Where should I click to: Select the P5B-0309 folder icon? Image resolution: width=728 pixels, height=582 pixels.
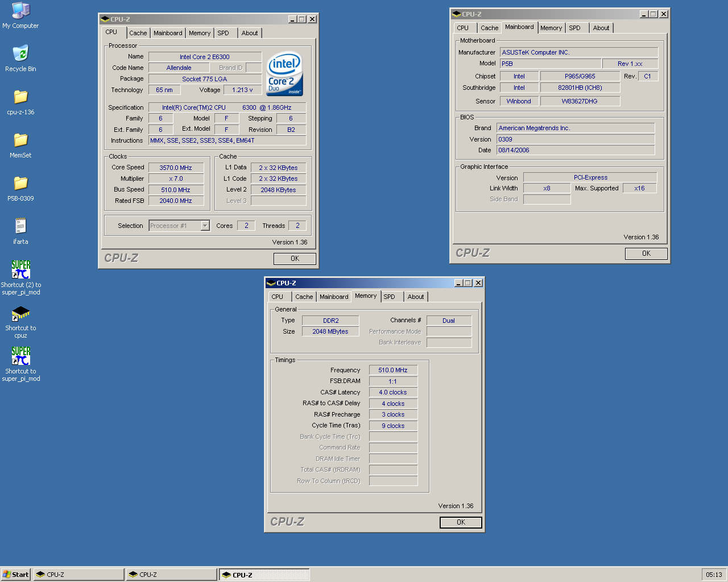(x=20, y=188)
